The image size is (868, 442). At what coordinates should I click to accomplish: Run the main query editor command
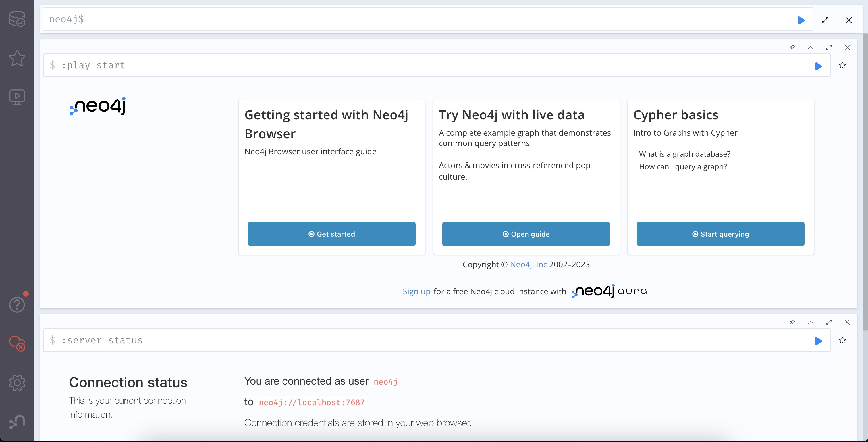click(801, 20)
